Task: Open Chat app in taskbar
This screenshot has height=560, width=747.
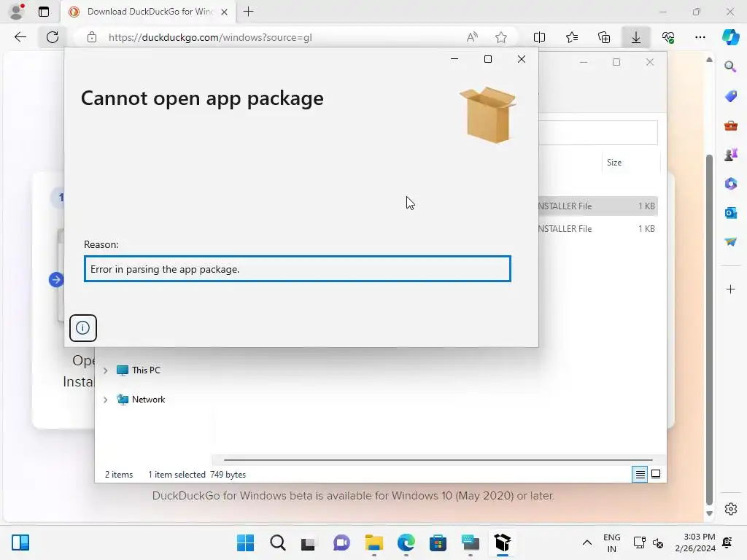Action: pyautogui.click(x=341, y=542)
